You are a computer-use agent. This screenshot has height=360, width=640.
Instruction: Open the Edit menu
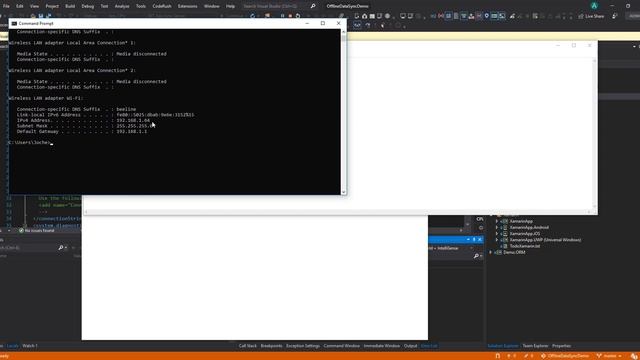coord(20,6)
